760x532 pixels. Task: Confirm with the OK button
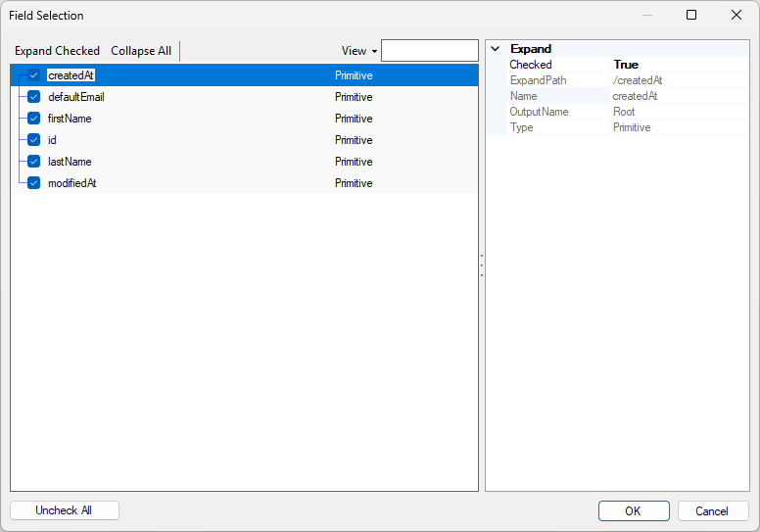coord(634,511)
